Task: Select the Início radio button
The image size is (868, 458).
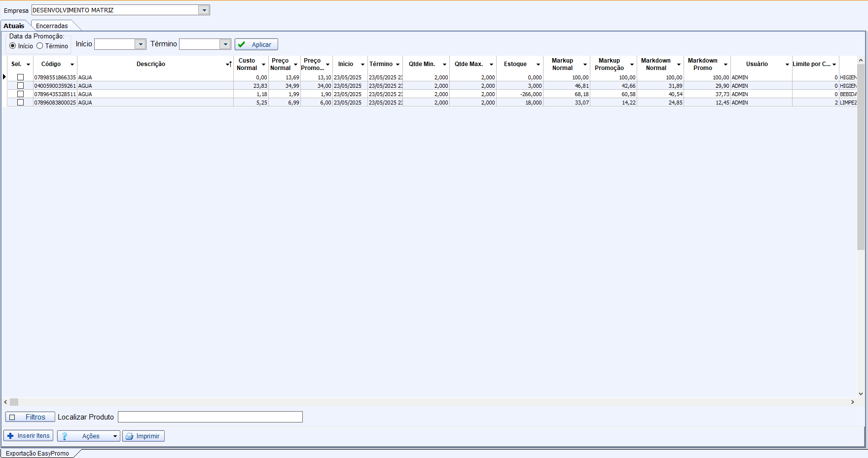Action: (x=13, y=46)
